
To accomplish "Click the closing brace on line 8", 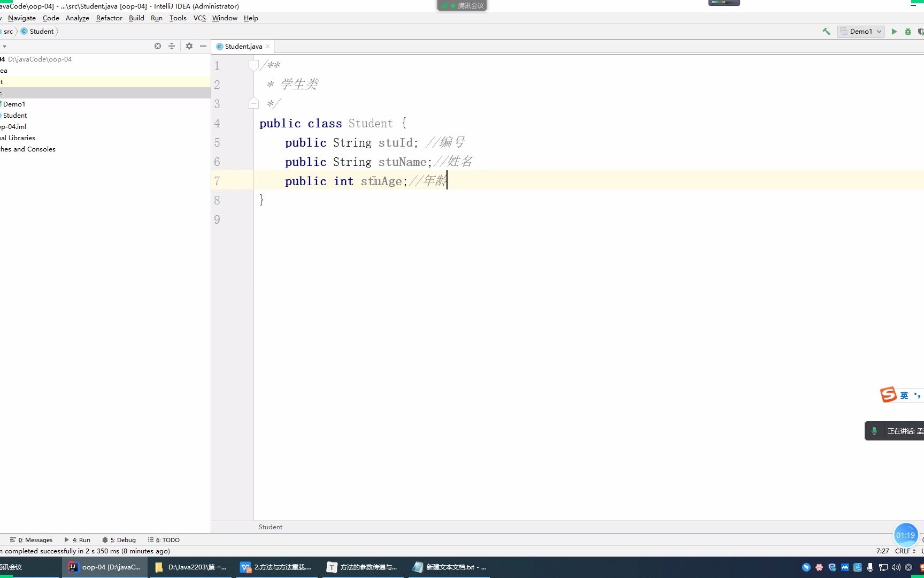I will click(x=261, y=200).
